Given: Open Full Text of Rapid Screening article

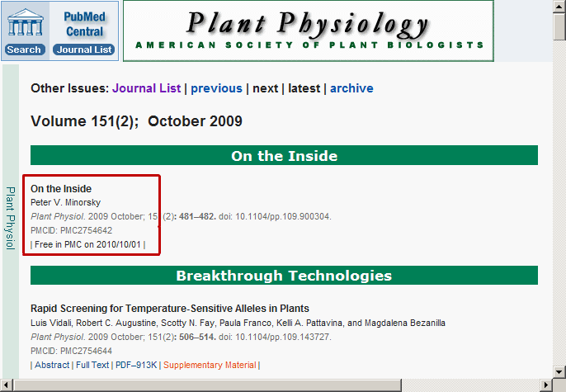Looking at the screenshot, I should click(x=92, y=365).
